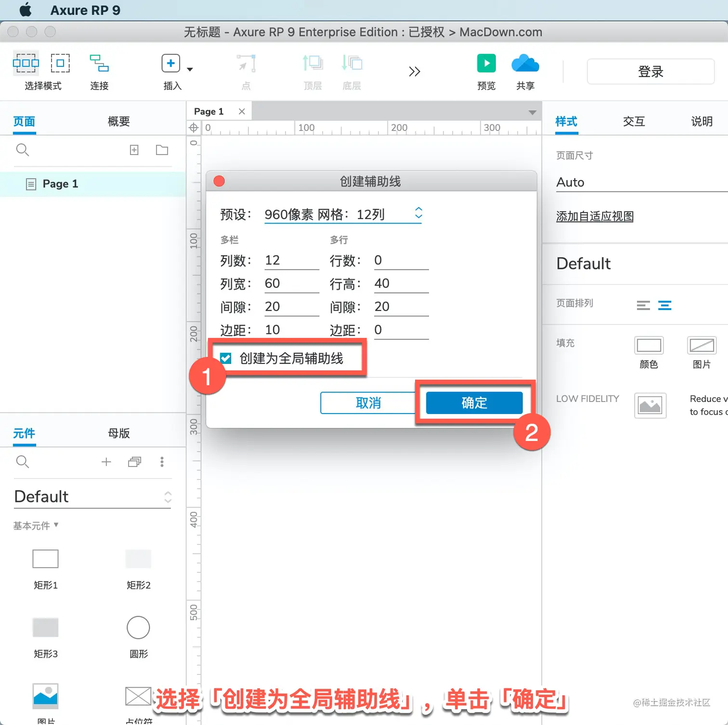The image size is (728, 725).
Task: Add a new folder icon
Action: (x=162, y=150)
